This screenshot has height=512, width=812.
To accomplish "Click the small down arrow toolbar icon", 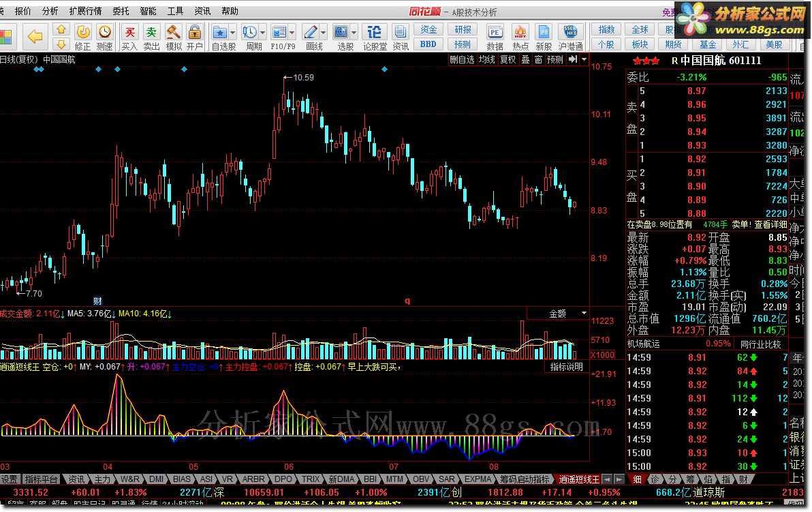I will pyautogui.click(x=61, y=44).
